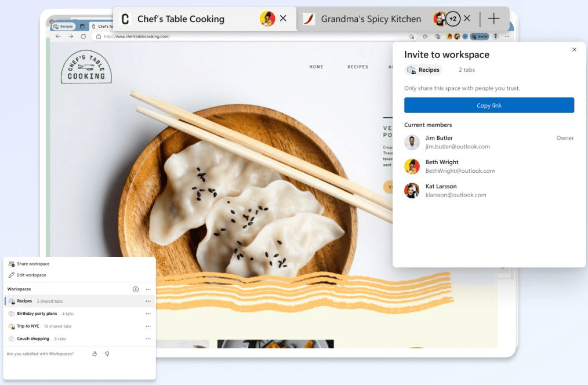Click Kat Larsson's avatar
Image resolution: width=588 pixels, height=385 pixels.
(x=412, y=190)
